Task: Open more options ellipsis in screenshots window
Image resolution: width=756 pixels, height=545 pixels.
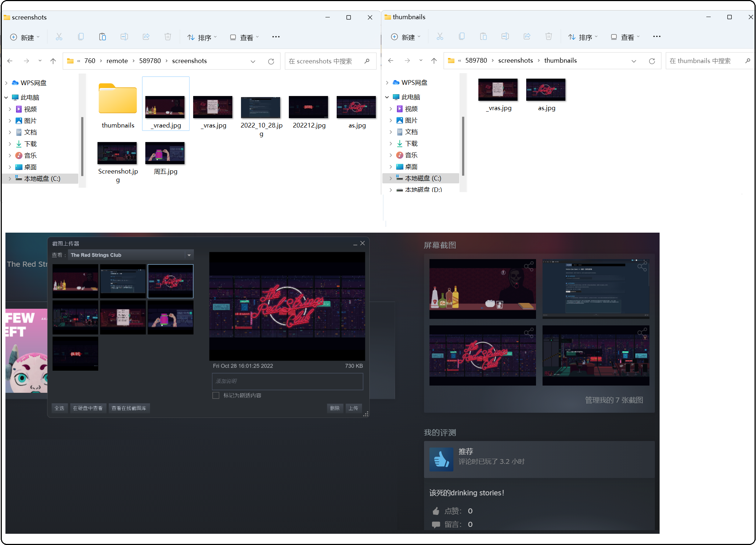Action: [276, 37]
